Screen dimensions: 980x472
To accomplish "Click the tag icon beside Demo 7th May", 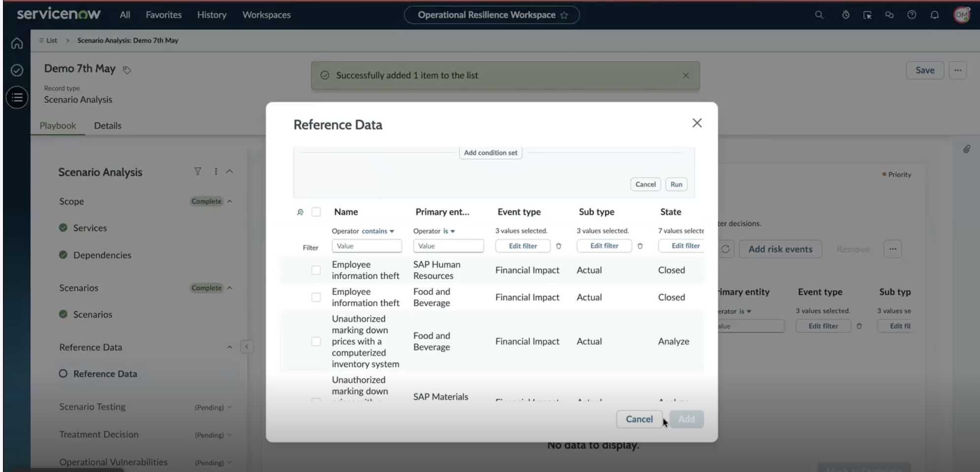I will point(127,70).
